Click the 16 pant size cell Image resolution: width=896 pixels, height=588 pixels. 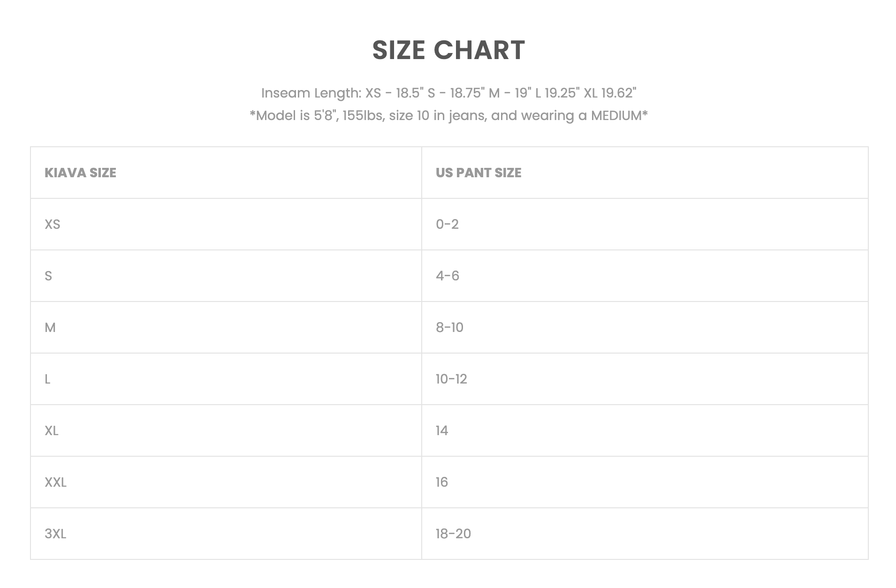(x=442, y=482)
